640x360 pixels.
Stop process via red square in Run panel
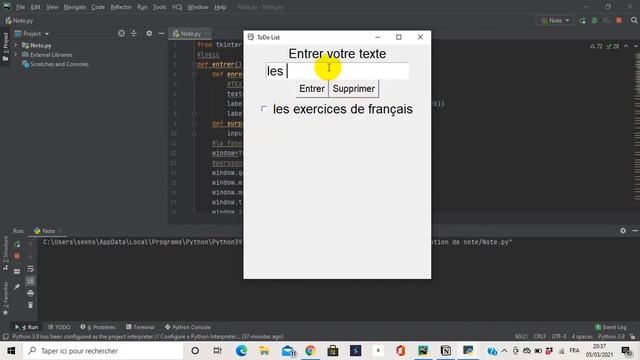click(17, 256)
